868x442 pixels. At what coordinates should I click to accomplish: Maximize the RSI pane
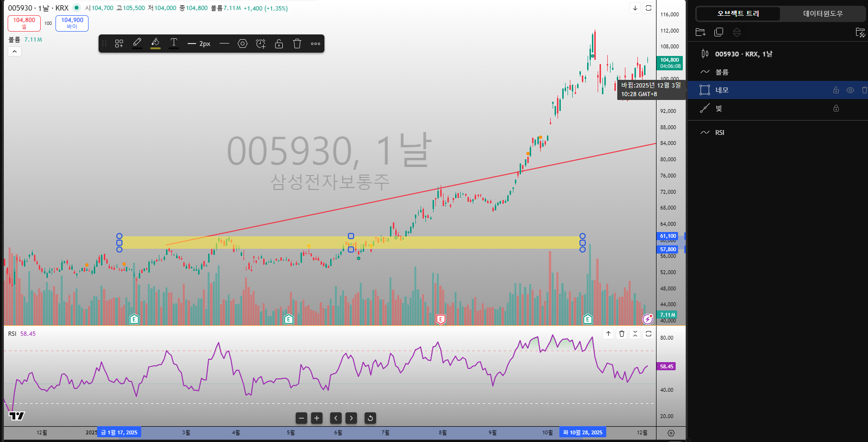click(x=648, y=333)
